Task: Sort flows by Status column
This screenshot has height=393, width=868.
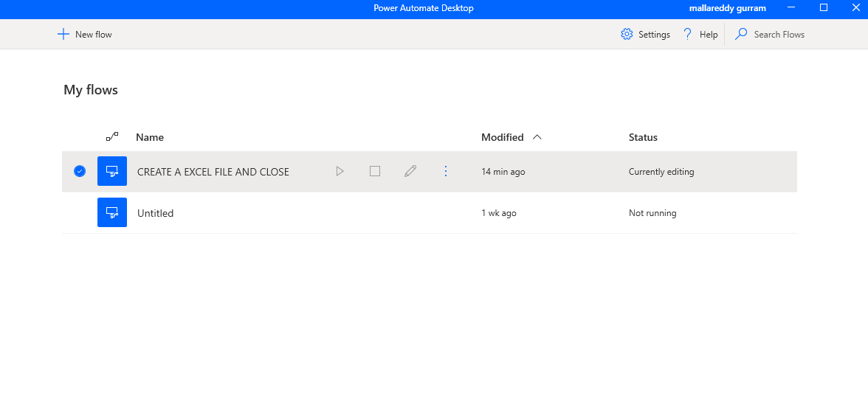Action: pos(643,137)
